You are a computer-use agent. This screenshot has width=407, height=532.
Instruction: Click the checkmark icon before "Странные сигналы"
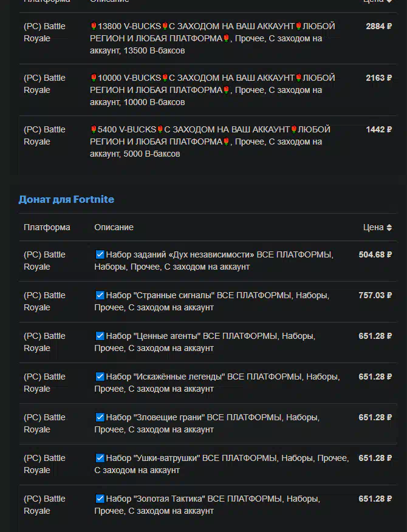(x=100, y=295)
